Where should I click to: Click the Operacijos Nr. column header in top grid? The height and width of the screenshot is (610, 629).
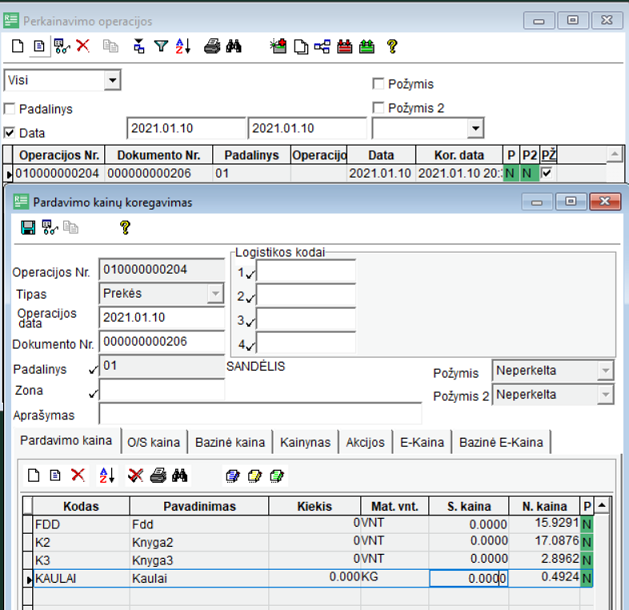click(60, 156)
